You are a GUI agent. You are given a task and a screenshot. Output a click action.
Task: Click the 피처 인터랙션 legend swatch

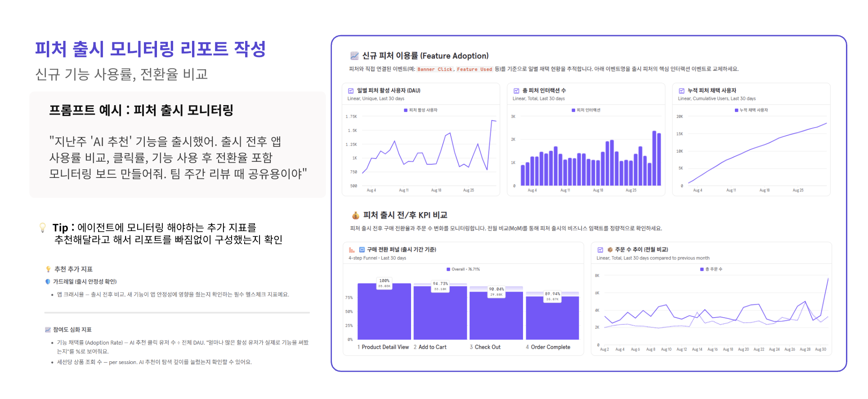click(x=573, y=110)
